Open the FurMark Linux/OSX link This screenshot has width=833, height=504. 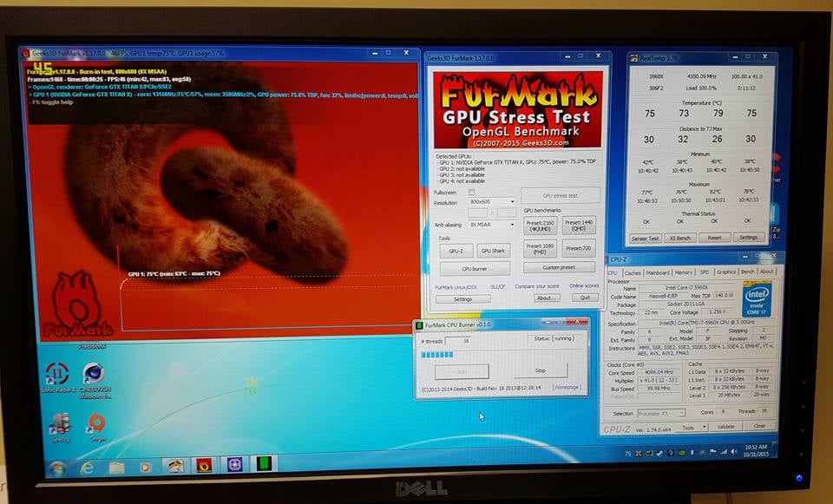pos(456,287)
